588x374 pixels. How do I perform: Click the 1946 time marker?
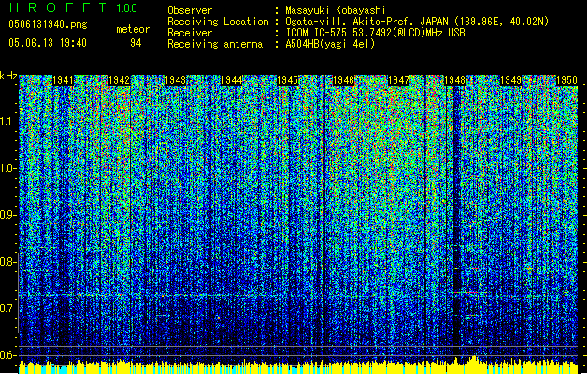(343, 80)
